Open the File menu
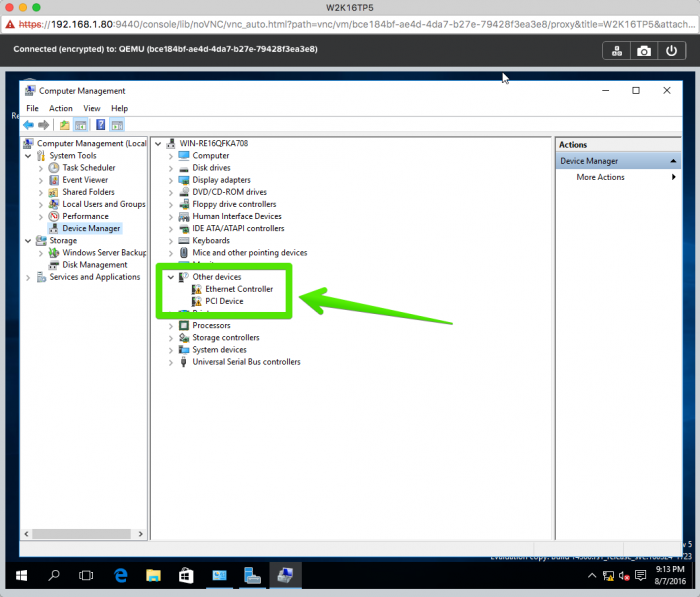The image size is (700, 597). (32, 109)
